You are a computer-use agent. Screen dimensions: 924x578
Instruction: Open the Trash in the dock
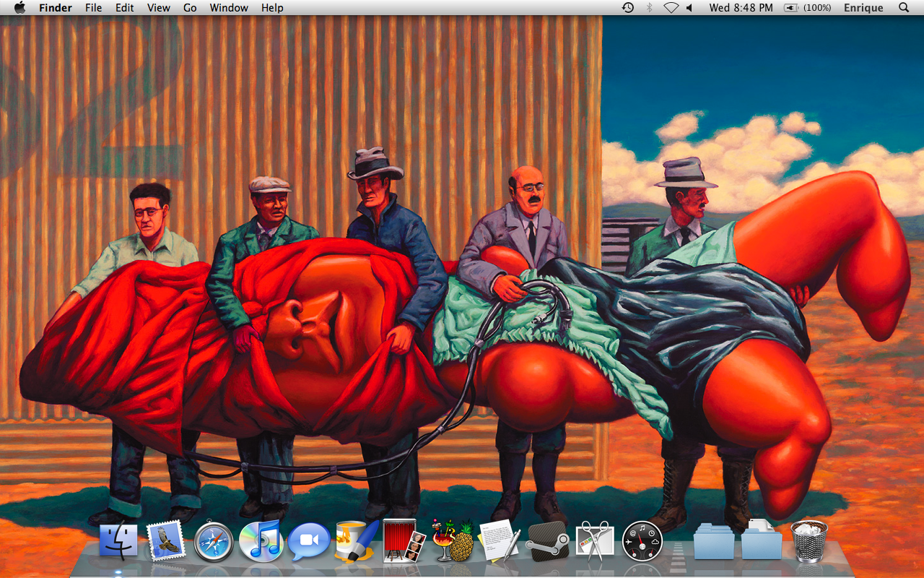(808, 541)
